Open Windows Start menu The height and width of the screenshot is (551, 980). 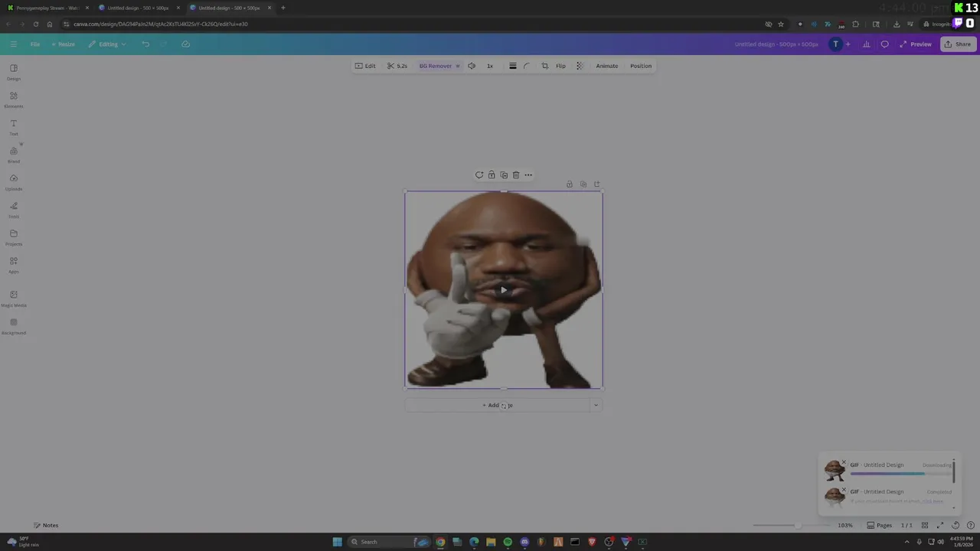tap(337, 542)
